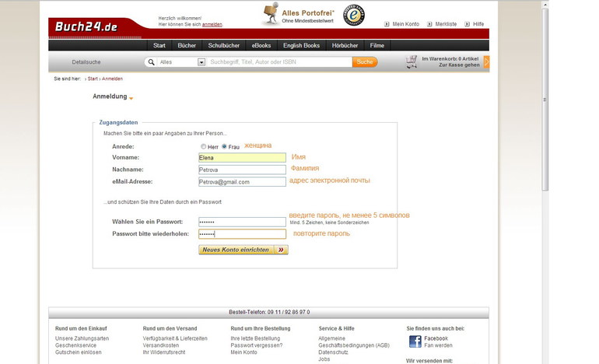
Task: Click Neues Konto einrichten button
Action: tap(243, 250)
